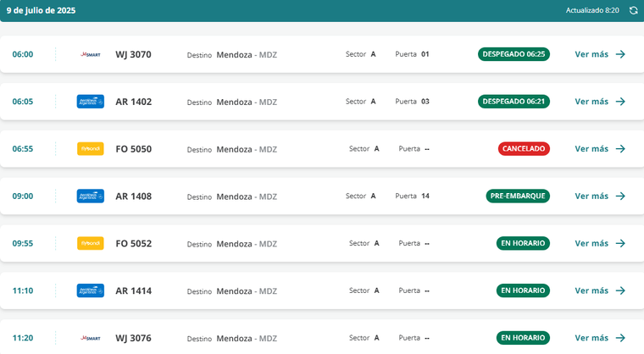Click Aerolíneas Argentinas logo on flight AR 1414
This screenshot has height=354, width=644.
(90, 290)
